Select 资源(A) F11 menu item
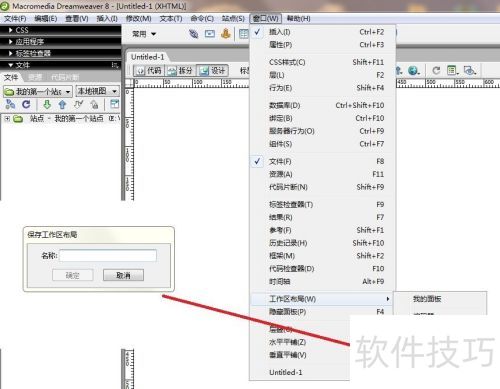Viewport: 500px width, 389px height. 322,174
